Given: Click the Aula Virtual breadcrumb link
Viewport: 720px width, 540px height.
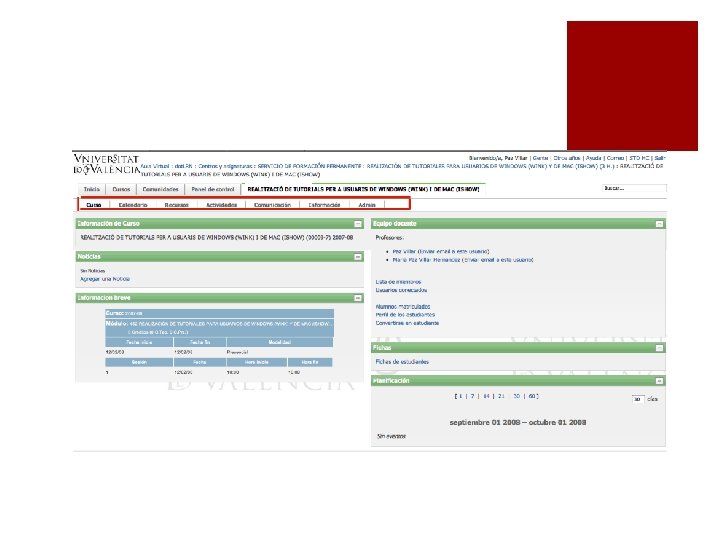Looking at the screenshot, I should [x=155, y=166].
